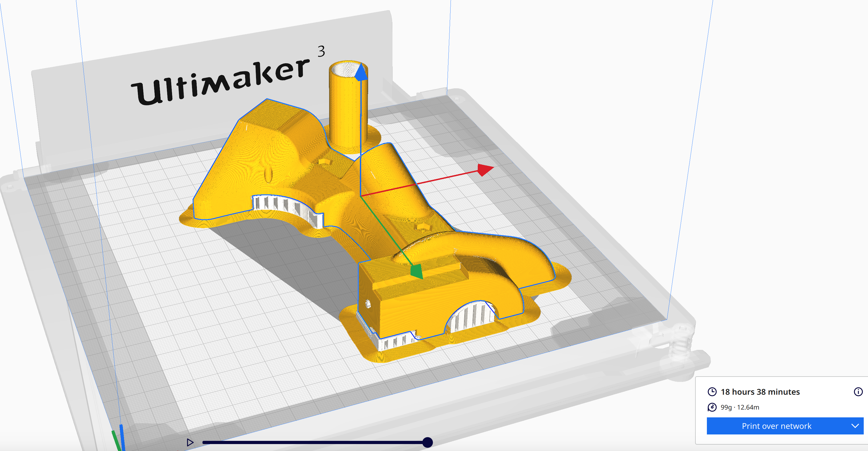Open the print output options dropdown arrow

click(x=855, y=426)
